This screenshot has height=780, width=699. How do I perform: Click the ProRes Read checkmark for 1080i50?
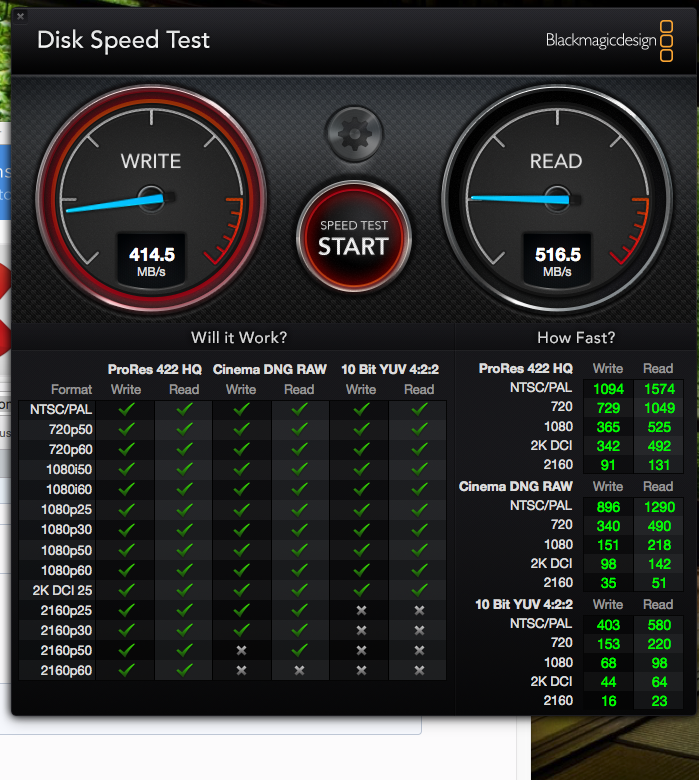184,469
